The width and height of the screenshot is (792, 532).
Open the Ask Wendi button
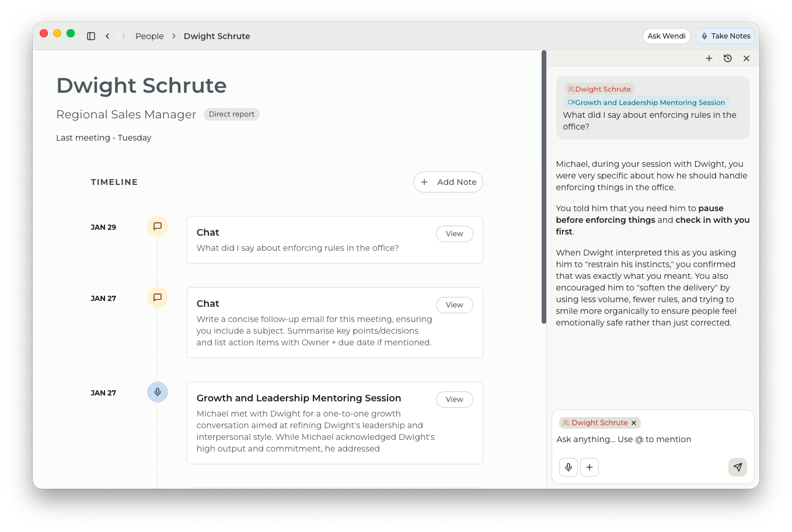coord(666,36)
